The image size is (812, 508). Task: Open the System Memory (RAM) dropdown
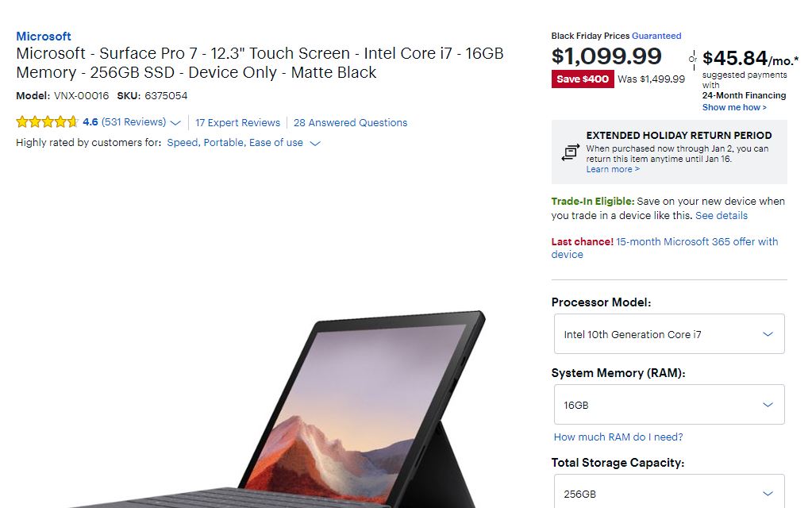(668, 405)
